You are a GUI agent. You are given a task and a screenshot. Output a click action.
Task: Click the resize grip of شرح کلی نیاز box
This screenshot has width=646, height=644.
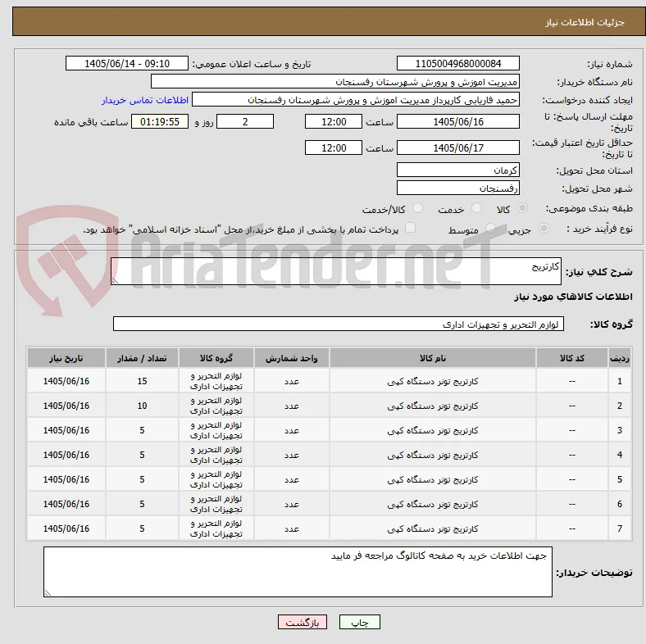click(x=115, y=281)
